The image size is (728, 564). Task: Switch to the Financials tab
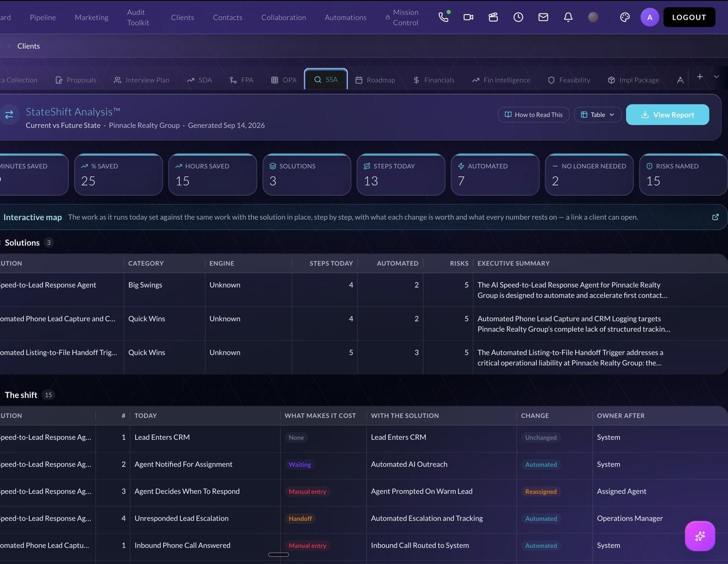[434, 80]
